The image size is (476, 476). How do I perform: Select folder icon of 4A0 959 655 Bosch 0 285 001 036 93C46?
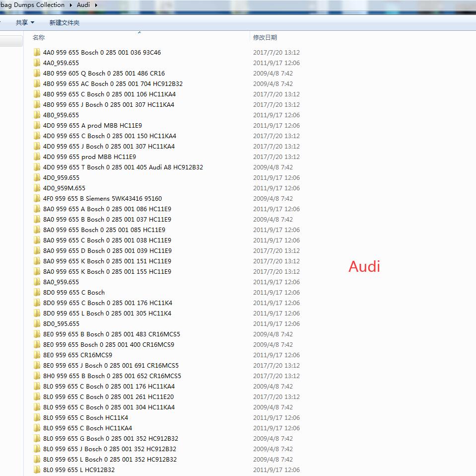pyautogui.click(x=37, y=52)
